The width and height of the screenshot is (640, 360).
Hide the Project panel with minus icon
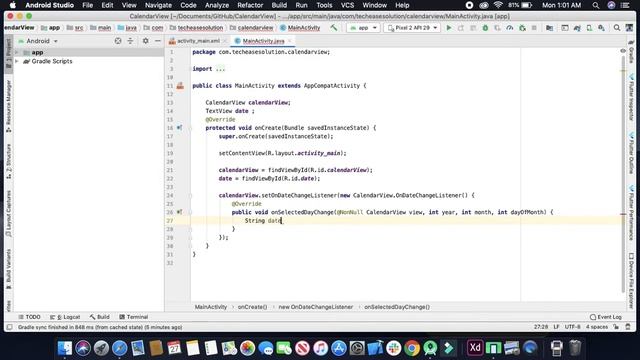pyautogui.click(x=158, y=41)
